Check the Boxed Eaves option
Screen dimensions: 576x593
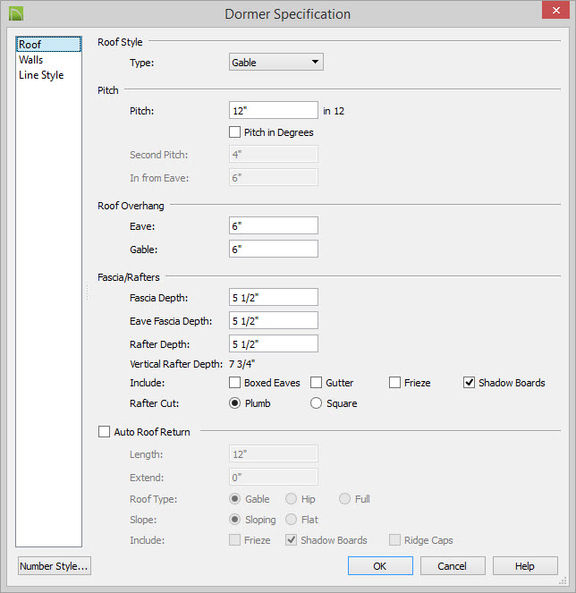point(234,382)
